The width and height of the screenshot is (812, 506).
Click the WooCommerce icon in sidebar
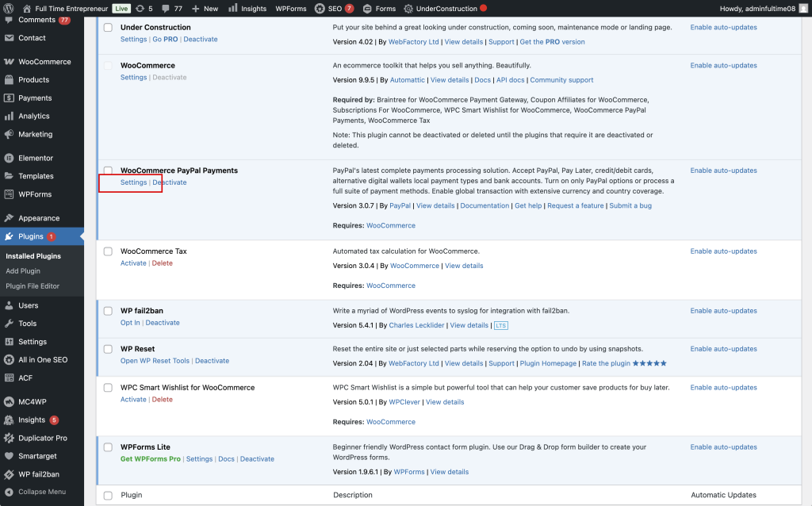click(9, 62)
